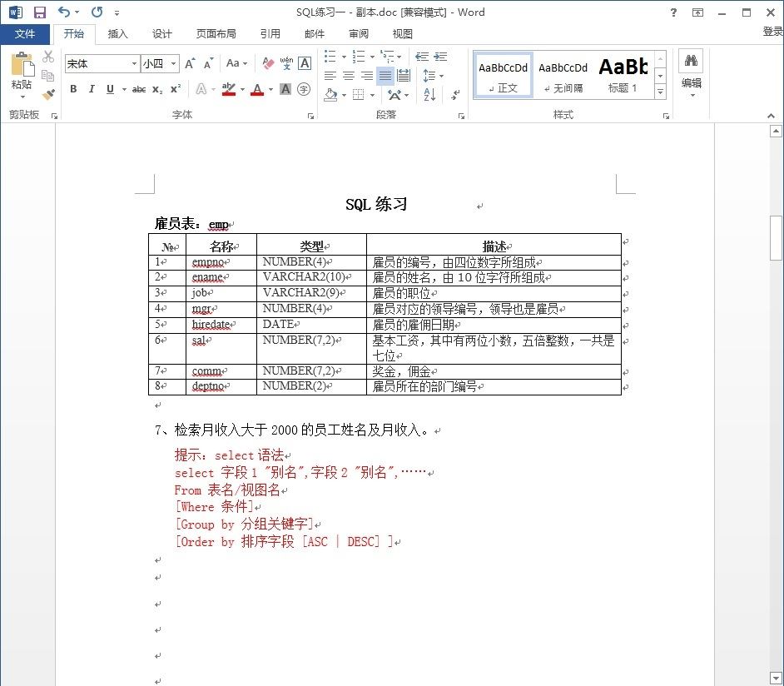Open the Font dialog launcher
Screen dimensions: 784x686
click(x=310, y=116)
